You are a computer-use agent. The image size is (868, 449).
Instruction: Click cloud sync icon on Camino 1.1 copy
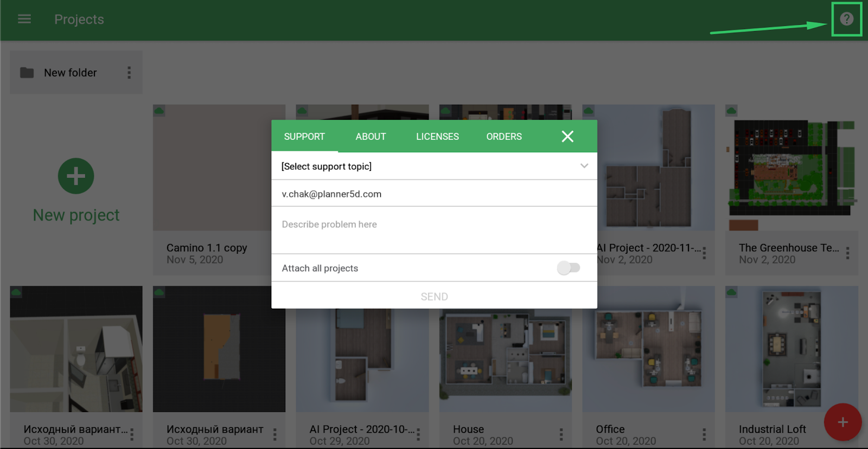pyautogui.click(x=159, y=111)
